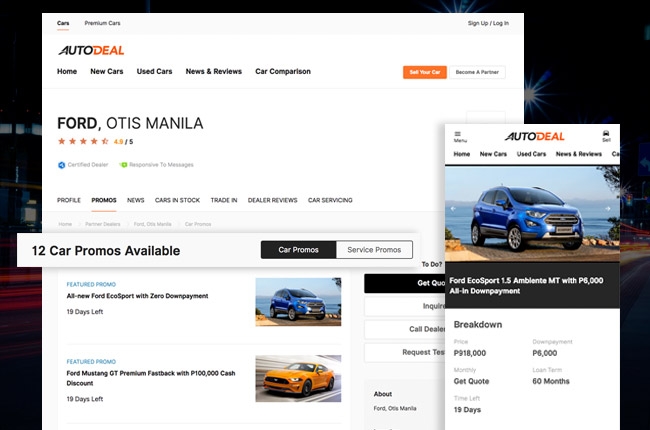Click the FORD, OTIS MANILA dealer title

point(130,123)
